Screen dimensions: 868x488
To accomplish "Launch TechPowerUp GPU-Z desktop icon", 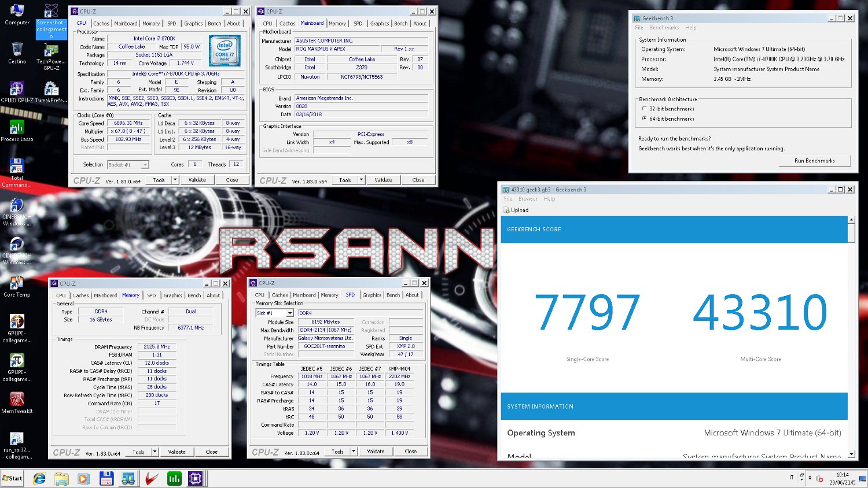I will [51, 57].
